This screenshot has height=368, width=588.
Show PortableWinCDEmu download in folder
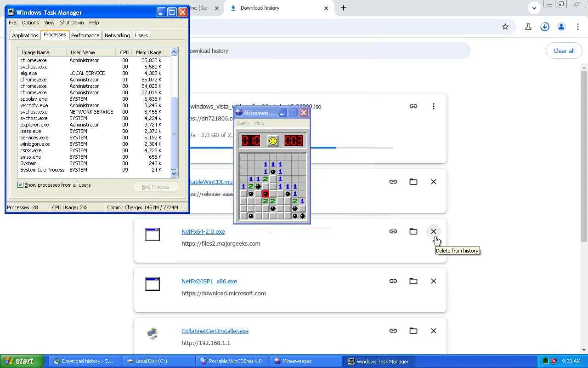pos(413,182)
